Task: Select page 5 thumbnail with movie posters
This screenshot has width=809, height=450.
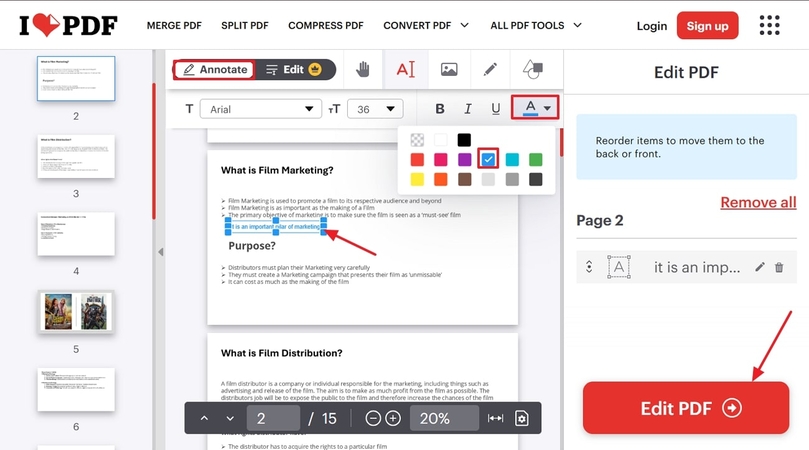Action: coord(76,311)
